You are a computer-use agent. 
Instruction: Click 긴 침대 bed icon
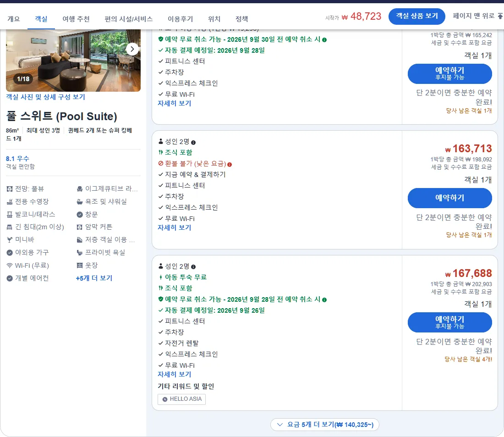pos(10,227)
